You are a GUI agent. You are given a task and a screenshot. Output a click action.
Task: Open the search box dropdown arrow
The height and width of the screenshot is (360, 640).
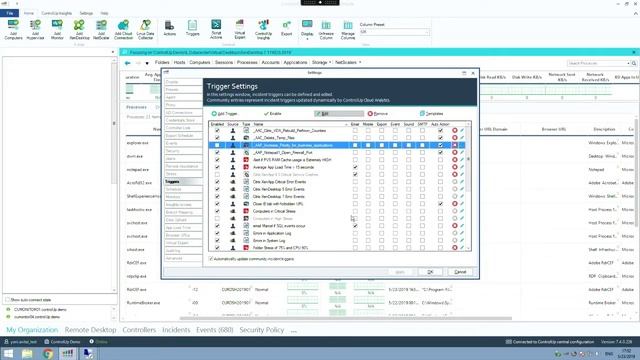click(x=628, y=63)
